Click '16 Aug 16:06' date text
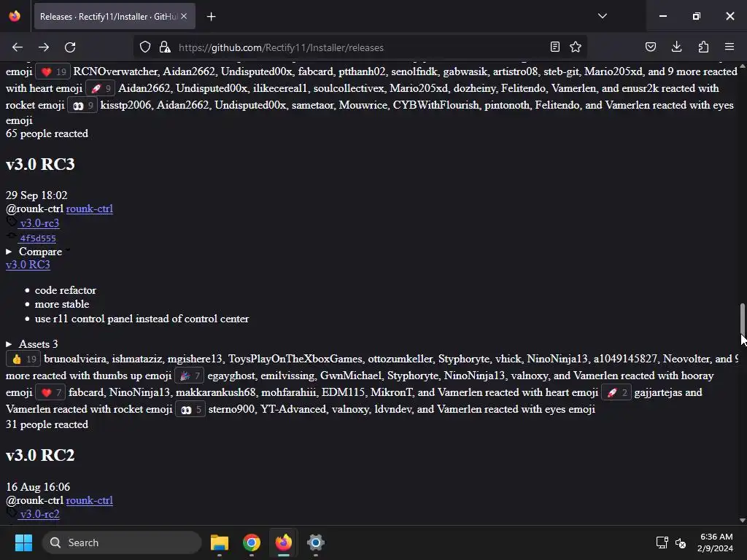The width and height of the screenshot is (747, 560). pos(38,486)
